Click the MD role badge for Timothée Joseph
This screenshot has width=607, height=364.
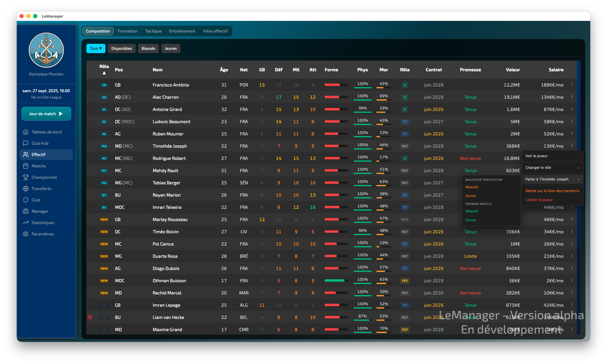104,146
